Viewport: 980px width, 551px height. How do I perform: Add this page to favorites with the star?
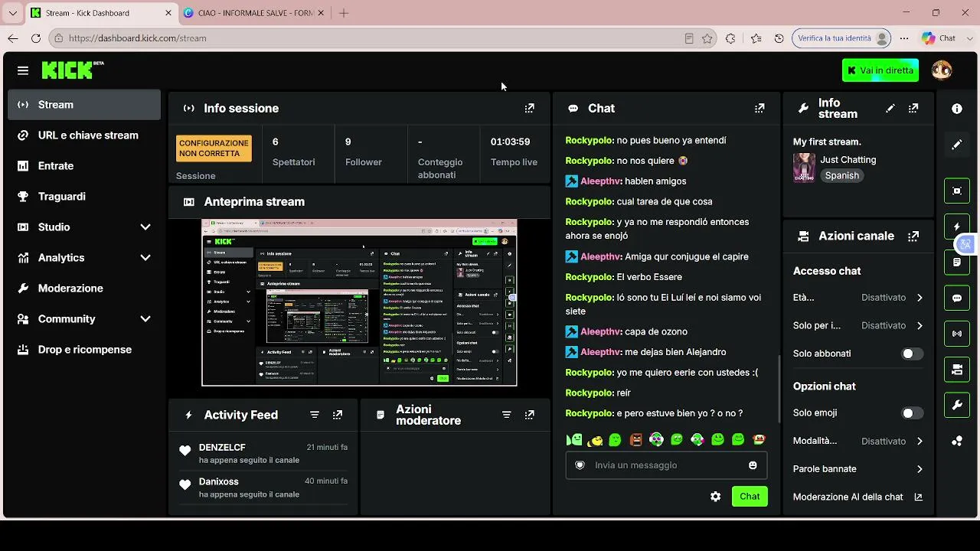707,38
